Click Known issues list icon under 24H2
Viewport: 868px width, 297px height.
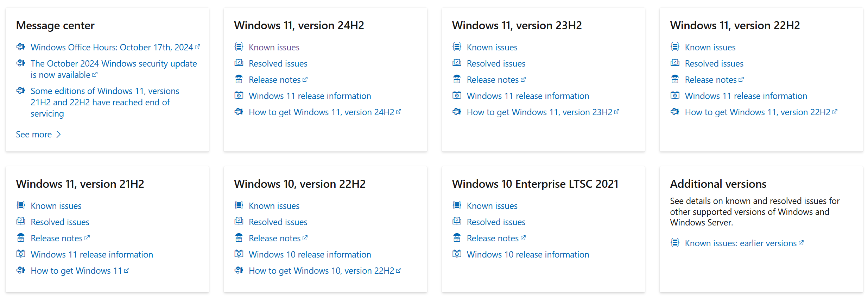[x=239, y=47]
